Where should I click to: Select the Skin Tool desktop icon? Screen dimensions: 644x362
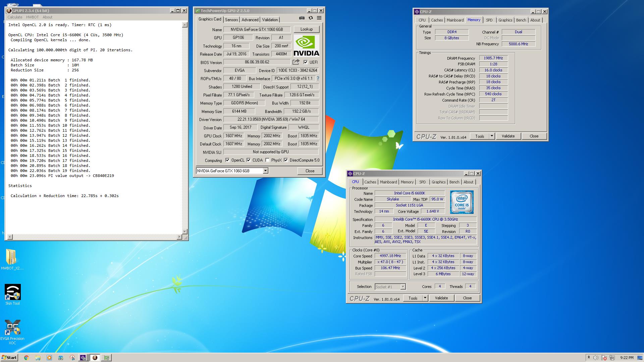(12, 295)
